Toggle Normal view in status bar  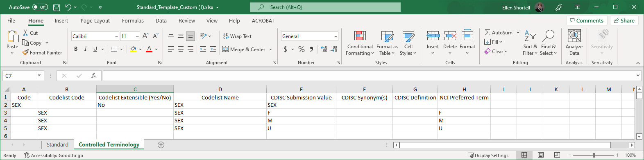pyautogui.click(x=524, y=155)
